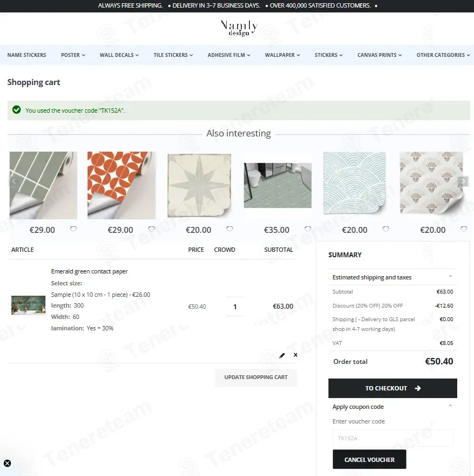Image resolution: width=474 pixels, height=476 pixels.
Task: Dismiss the popup with black X circle
Action: click(7, 463)
